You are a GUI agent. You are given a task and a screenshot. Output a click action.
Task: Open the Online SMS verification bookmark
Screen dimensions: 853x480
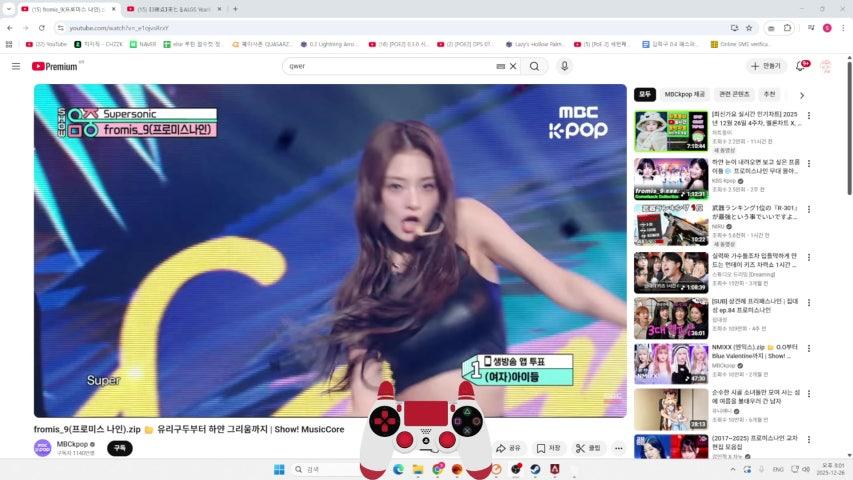point(740,44)
